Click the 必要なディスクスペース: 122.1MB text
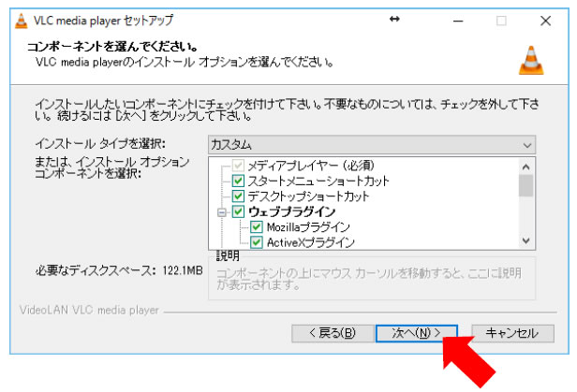The width and height of the screenshot is (577, 392). pos(119,270)
